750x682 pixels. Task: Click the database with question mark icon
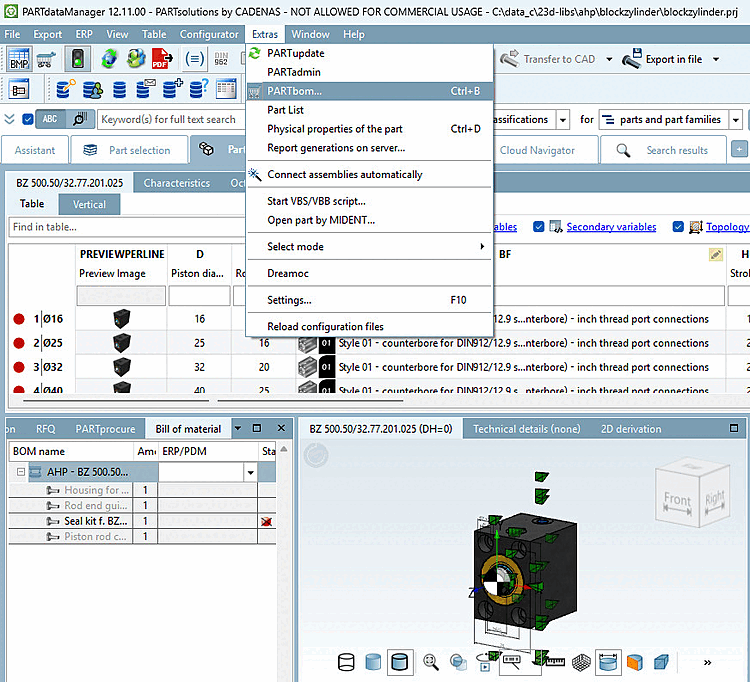[x=199, y=89]
